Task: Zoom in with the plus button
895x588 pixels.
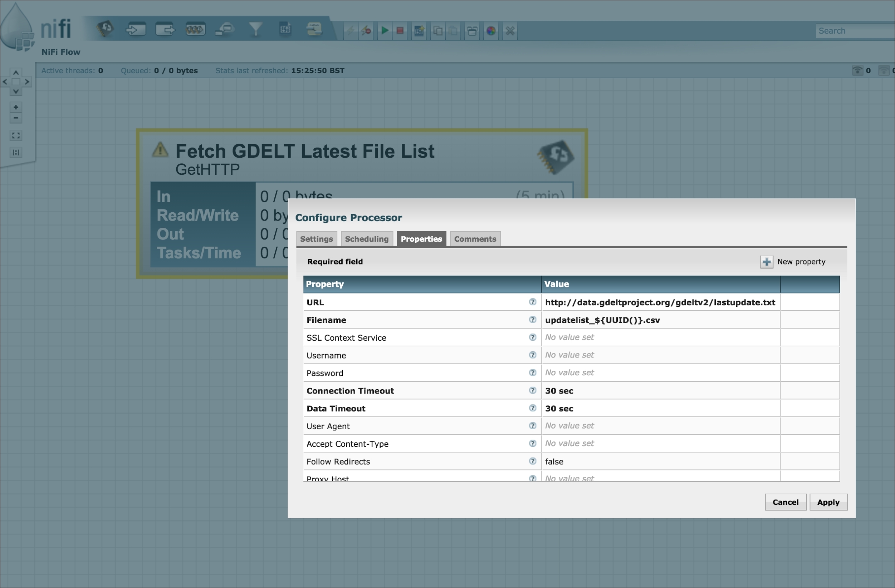Action: (16, 107)
